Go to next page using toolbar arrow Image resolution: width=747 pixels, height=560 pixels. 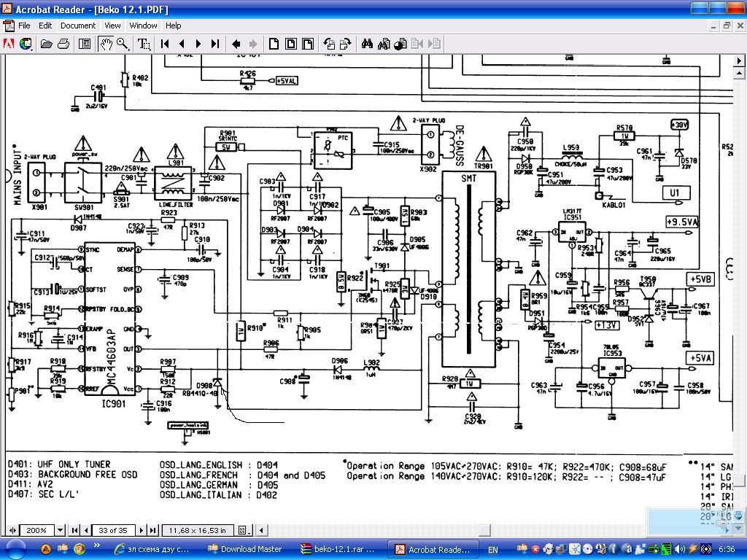(198, 44)
